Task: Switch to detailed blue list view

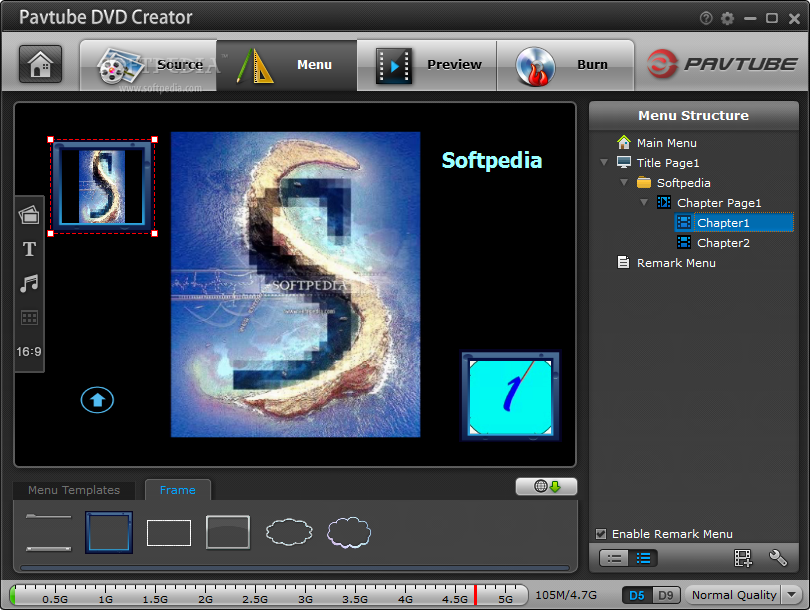Action: (643, 558)
